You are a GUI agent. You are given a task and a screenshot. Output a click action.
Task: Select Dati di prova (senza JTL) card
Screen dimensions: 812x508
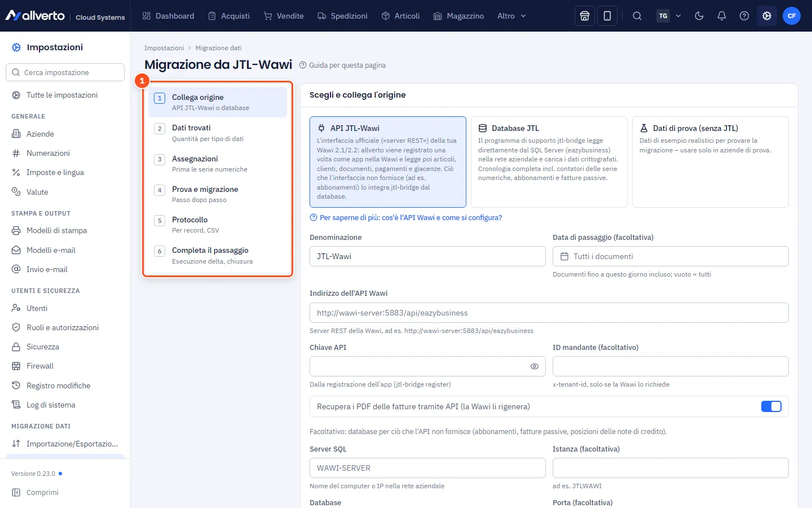[x=710, y=162]
